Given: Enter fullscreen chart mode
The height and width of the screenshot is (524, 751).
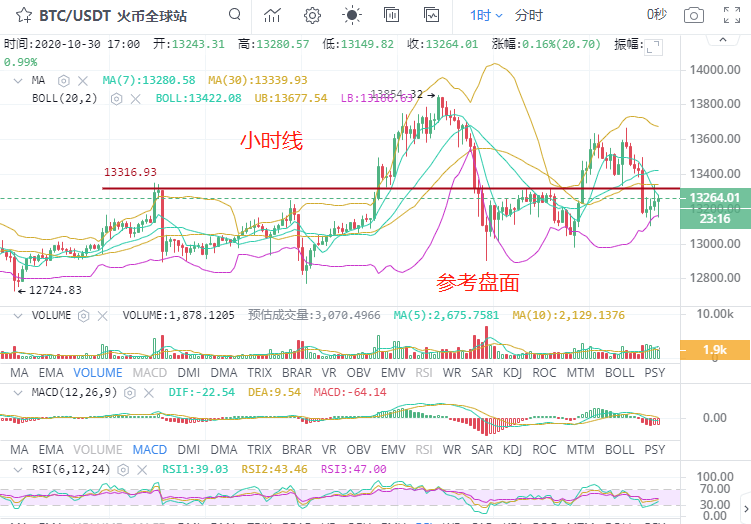Looking at the screenshot, I should [x=732, y=15].
